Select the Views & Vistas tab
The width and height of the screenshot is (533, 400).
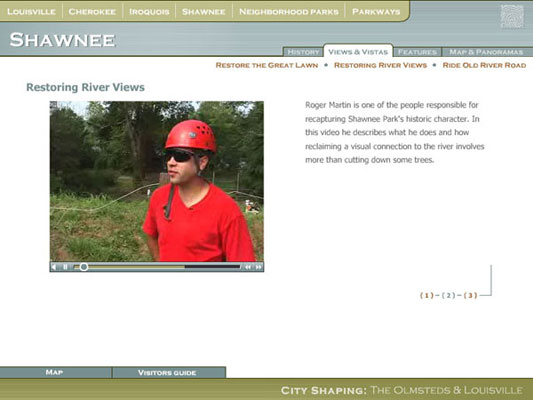(x=358, y=52)
